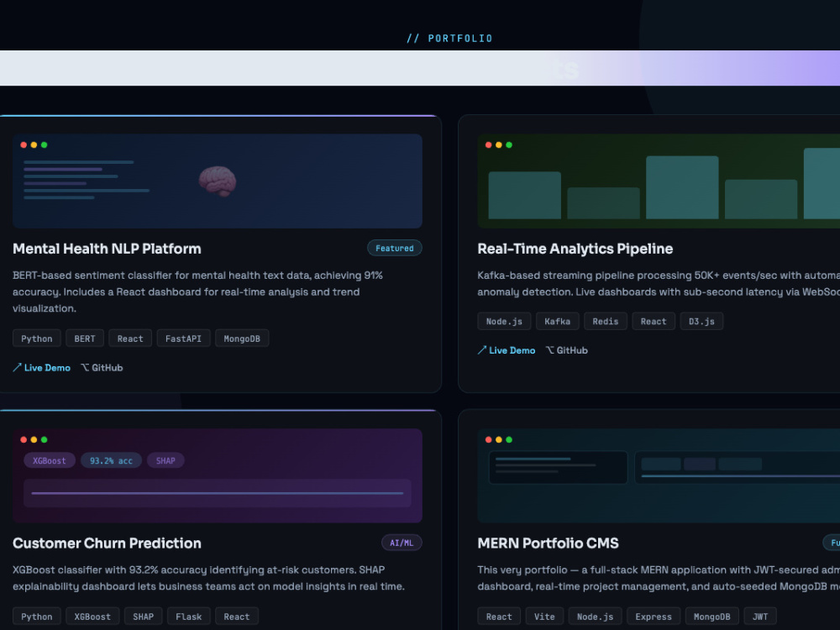Click the red dot in Mental Health preview
The height and width of the screenshot is (630, 840).
pos(24,144)
